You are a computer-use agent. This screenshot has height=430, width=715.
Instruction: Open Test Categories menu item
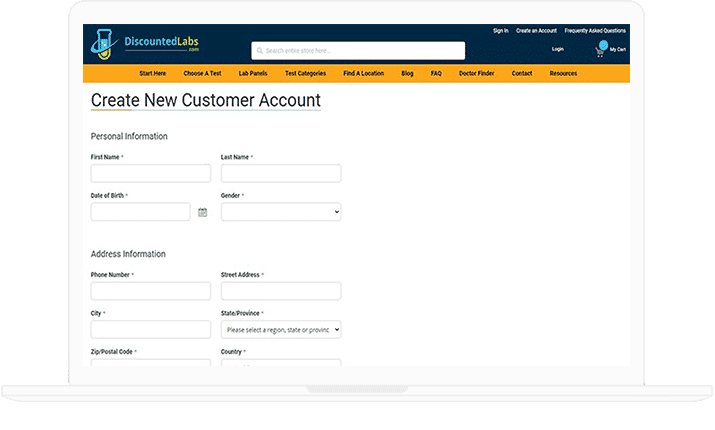coord(305,73)
